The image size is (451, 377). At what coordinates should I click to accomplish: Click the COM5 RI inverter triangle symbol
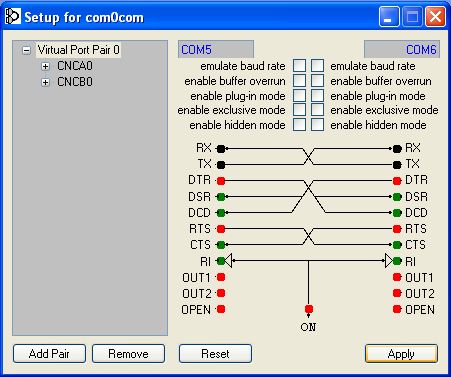pyautogui.click(x=228, y=261)
